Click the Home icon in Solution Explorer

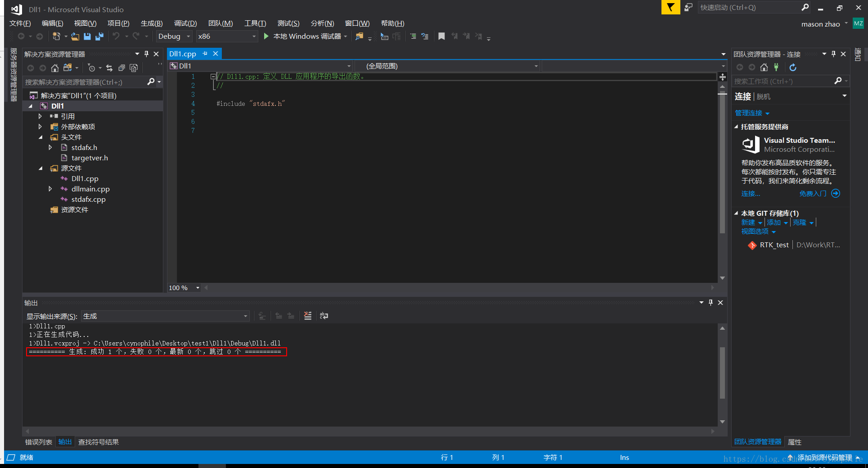coord(54,68)
